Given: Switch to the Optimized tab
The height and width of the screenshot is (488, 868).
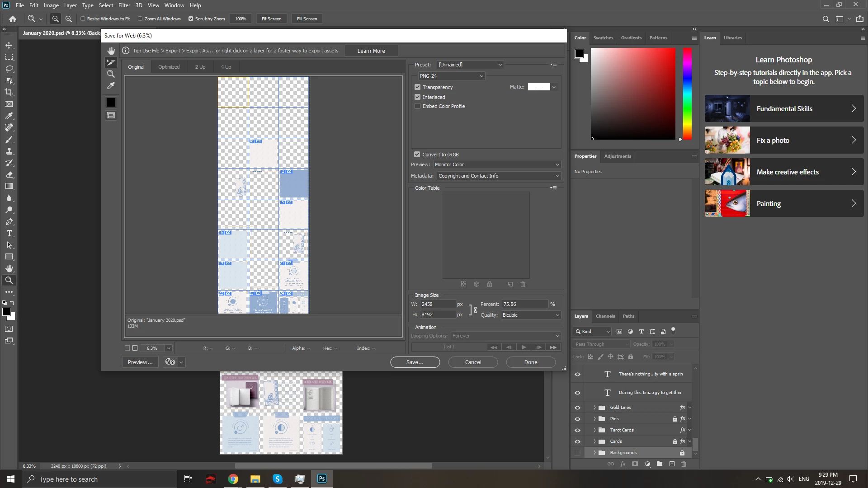Looking at the screenshot, I should click(169, 67).
